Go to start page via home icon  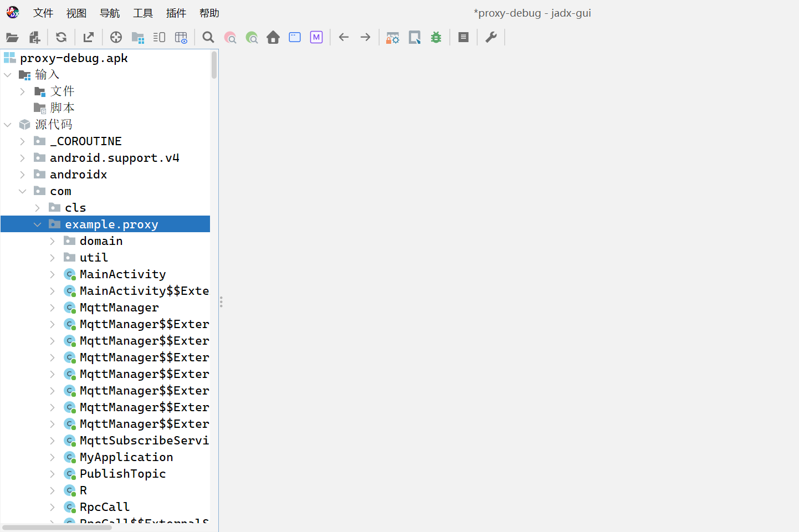(x=273, y=38)
